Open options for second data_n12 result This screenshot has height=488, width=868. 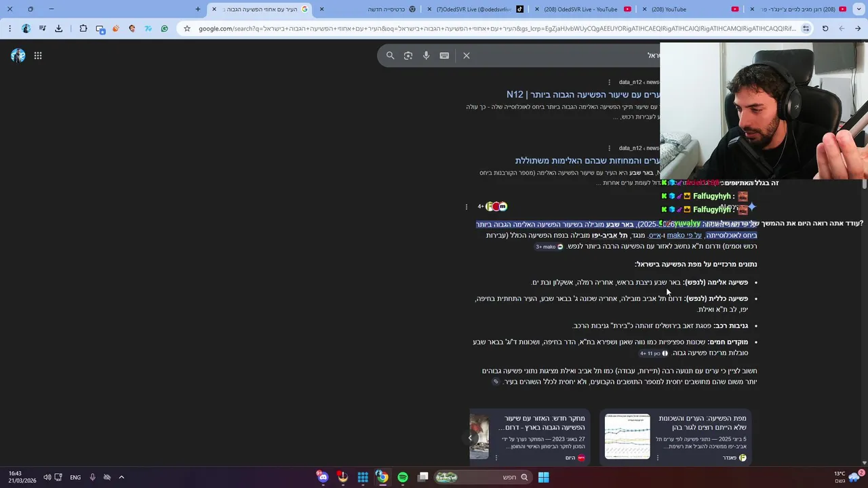(609, 148)
